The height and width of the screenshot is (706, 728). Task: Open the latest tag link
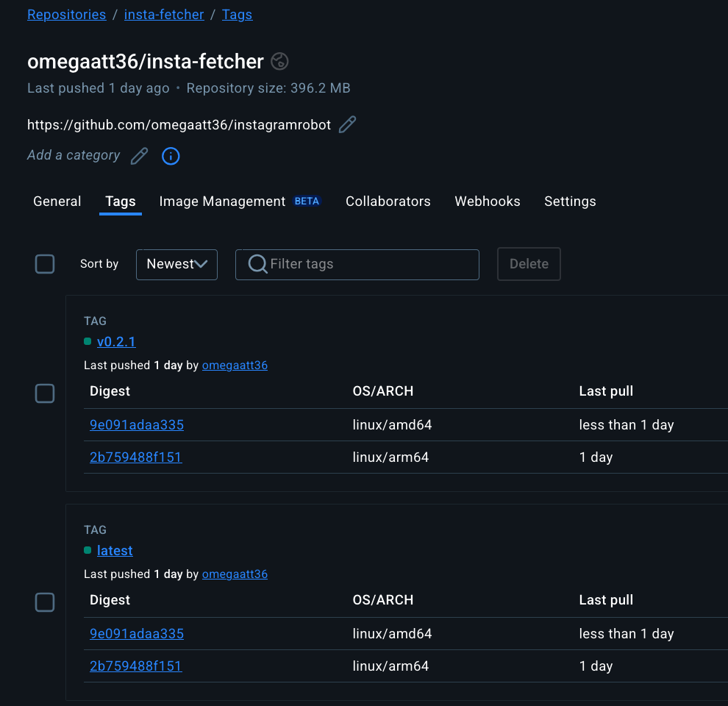click(x=115, y=551)
